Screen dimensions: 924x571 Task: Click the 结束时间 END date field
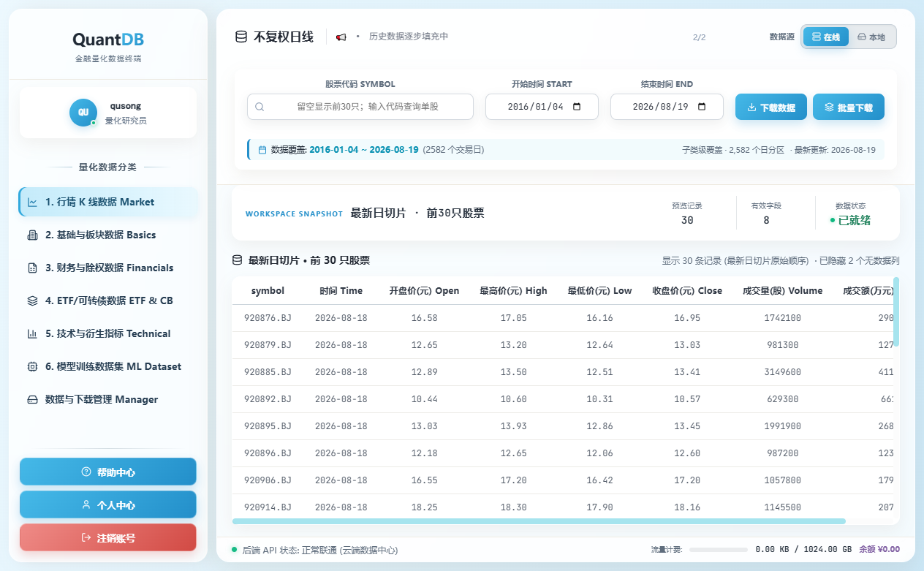click(x=667, y=107)
